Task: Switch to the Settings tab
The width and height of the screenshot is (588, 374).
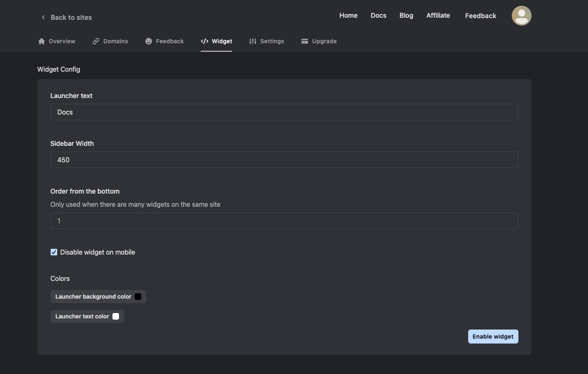Action: [x=272, y=41]
